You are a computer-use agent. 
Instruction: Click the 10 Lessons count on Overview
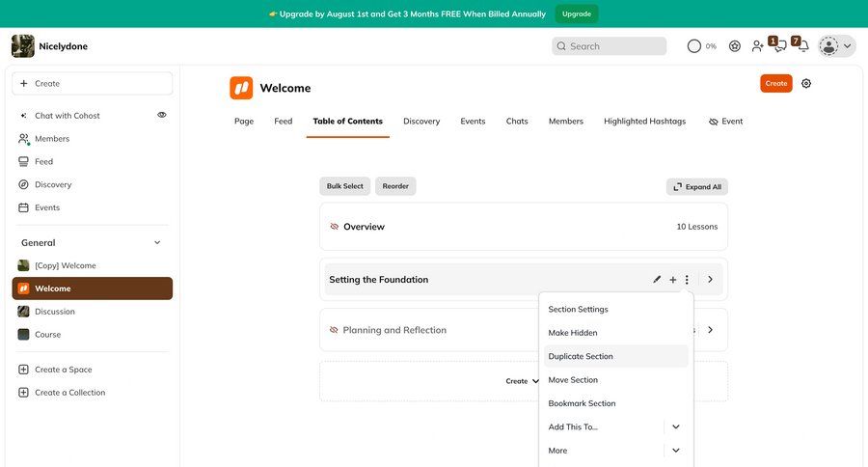click(x=697, y=227)
